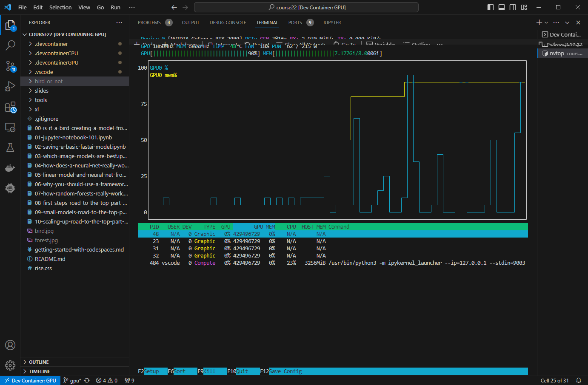Create a new terminal with the plus icon

pos(539,22)
